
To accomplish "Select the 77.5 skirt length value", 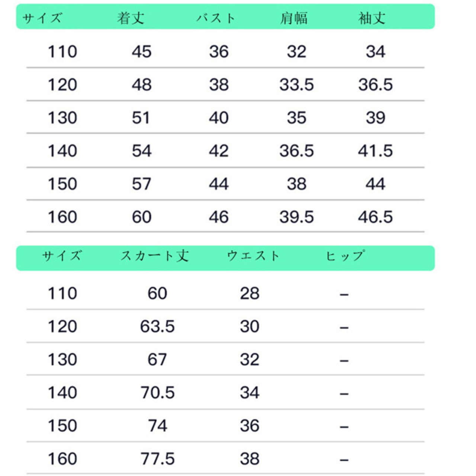I will [x=157, y=459].
